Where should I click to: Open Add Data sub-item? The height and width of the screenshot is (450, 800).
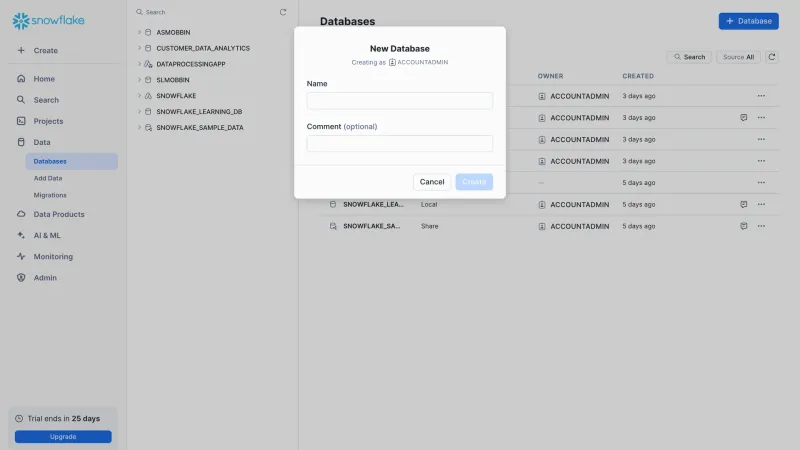[48, 178]
